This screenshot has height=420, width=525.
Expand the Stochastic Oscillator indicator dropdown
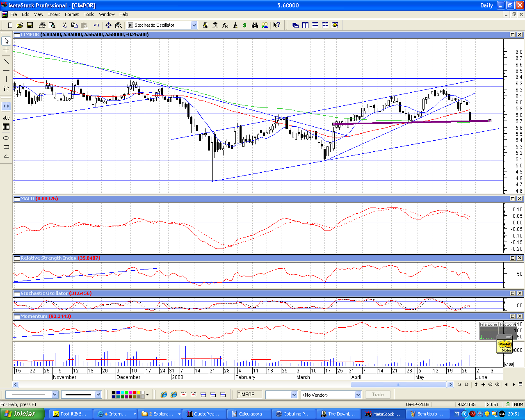(x=194, y=25)
